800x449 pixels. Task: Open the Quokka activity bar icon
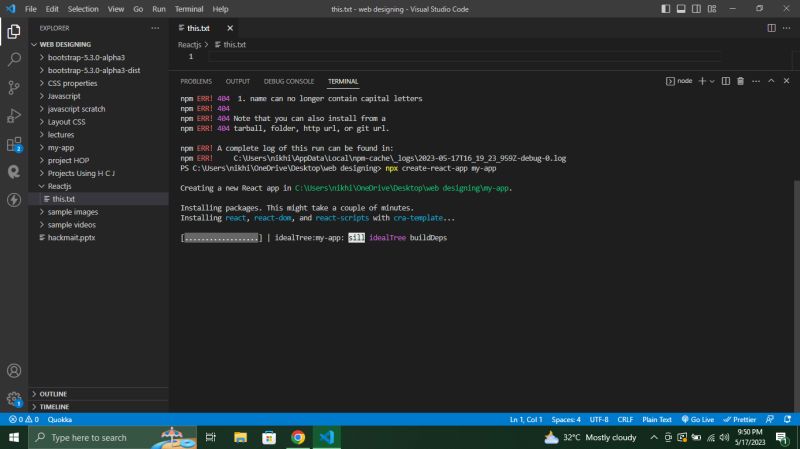[14, 172]
